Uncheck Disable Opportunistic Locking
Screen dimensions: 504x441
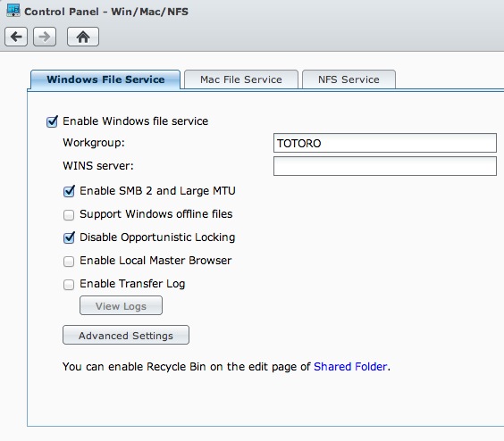tap(69, 237)
